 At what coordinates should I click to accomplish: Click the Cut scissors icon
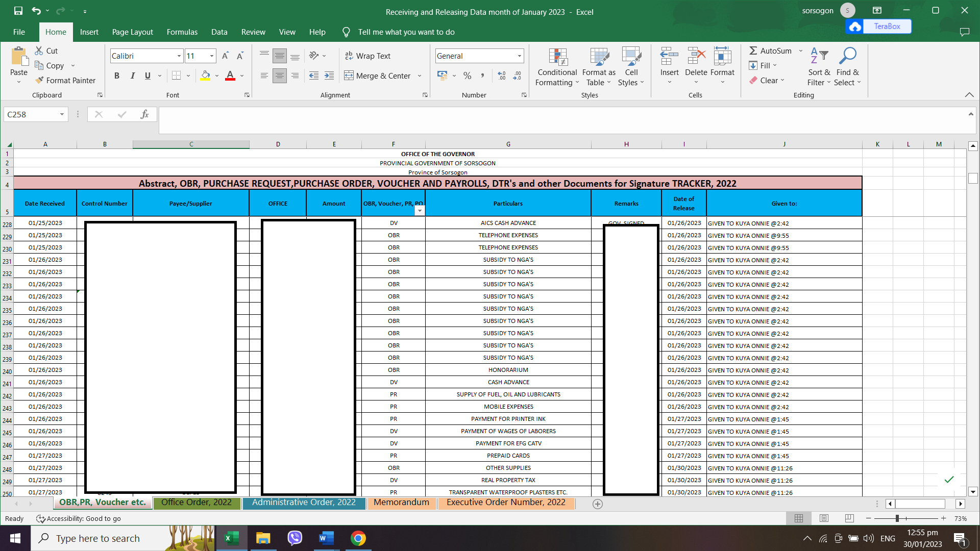[x=39, y=51]
